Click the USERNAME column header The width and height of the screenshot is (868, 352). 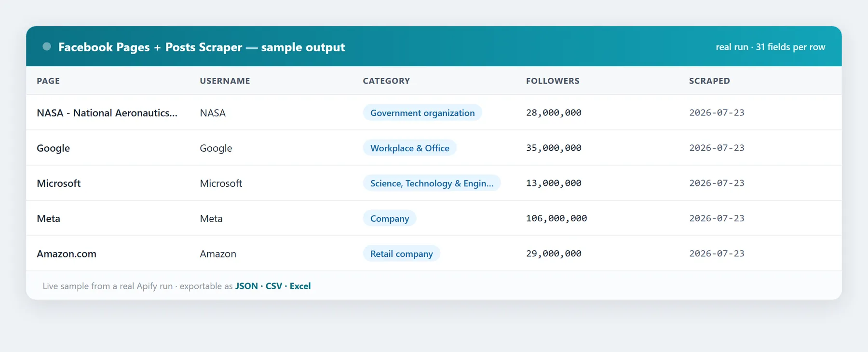[x=225, y=81]
